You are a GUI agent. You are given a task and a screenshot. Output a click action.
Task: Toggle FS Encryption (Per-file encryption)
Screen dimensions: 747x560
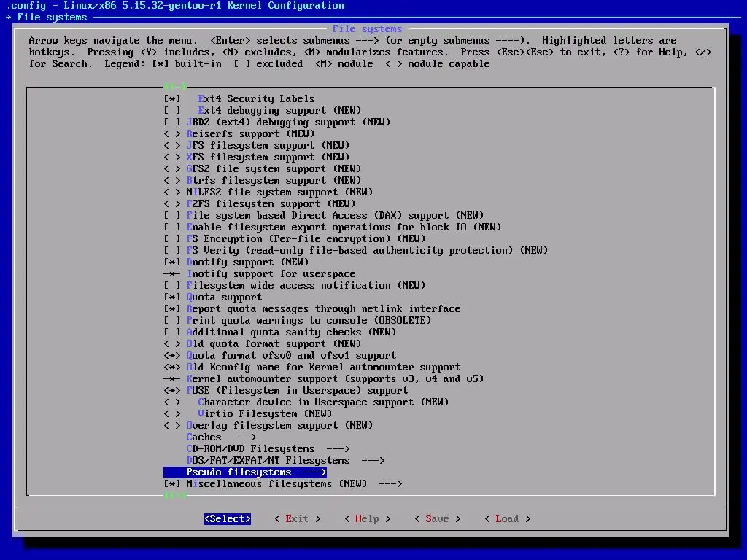tap(295, 238)
